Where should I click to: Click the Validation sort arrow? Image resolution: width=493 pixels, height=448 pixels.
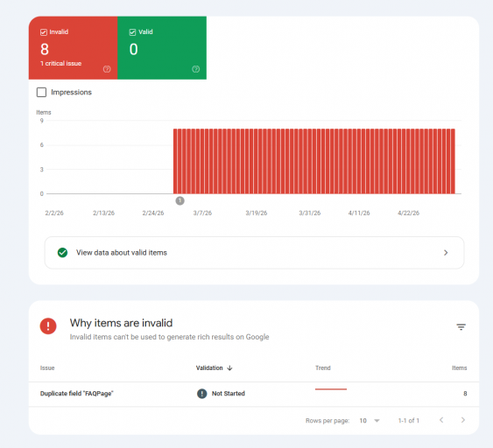pos(229,367)
